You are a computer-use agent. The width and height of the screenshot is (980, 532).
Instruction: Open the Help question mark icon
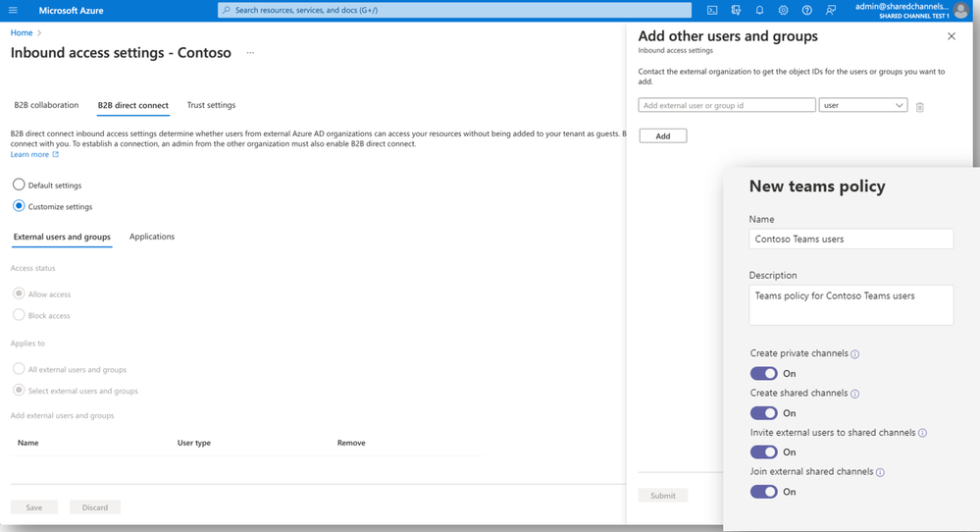(807, 10)
